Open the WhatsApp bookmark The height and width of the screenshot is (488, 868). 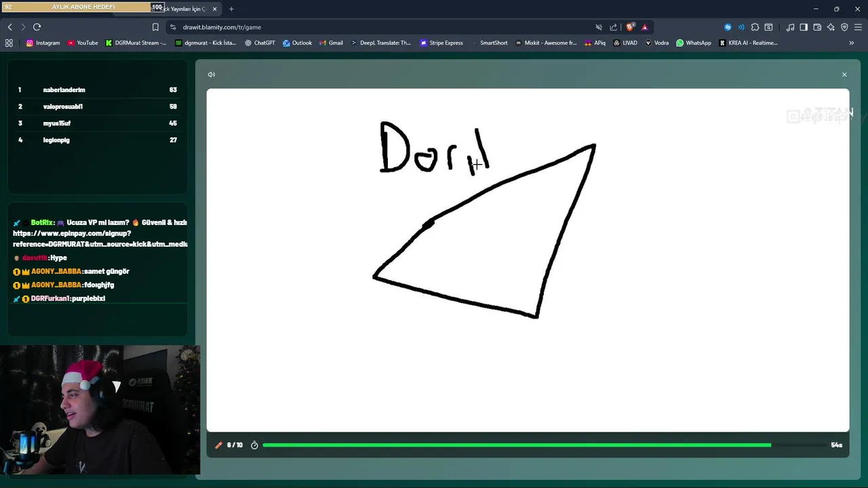click(694, 43)
